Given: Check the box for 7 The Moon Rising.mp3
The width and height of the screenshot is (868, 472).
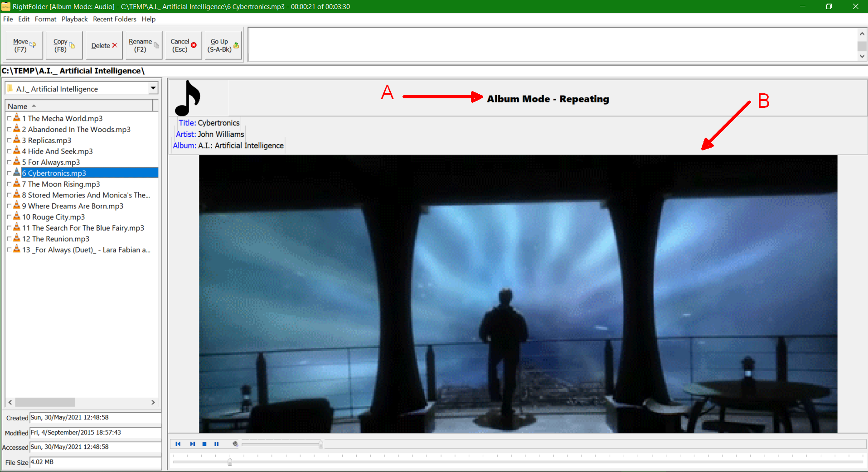Looking at the screenshot, I should 9,184.
